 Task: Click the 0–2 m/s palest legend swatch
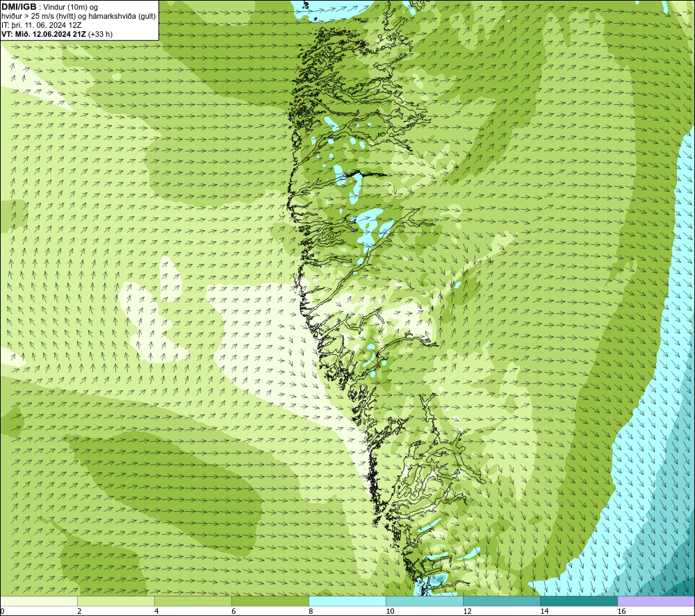tap(38, 601)
